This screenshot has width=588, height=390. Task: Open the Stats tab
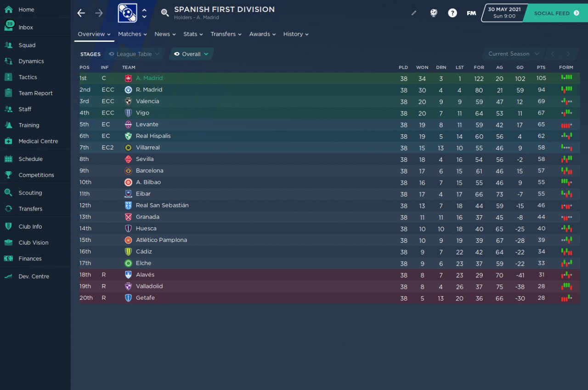tap(192, 34)
